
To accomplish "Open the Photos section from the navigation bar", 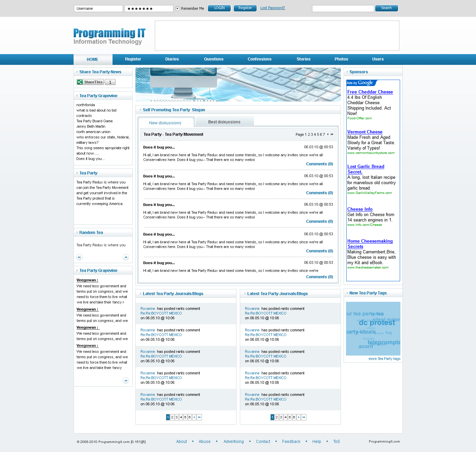I will (x=341, y=59).
